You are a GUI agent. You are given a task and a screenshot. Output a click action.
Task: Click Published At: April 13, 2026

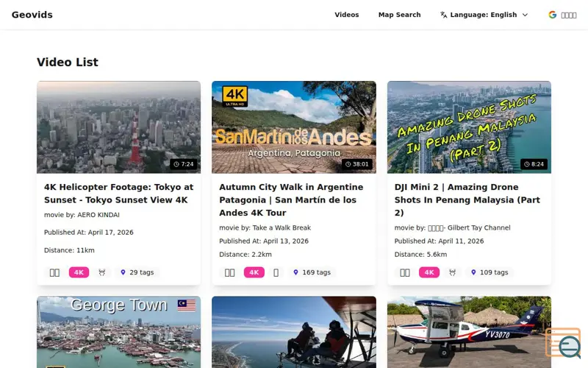coord(264,241)
